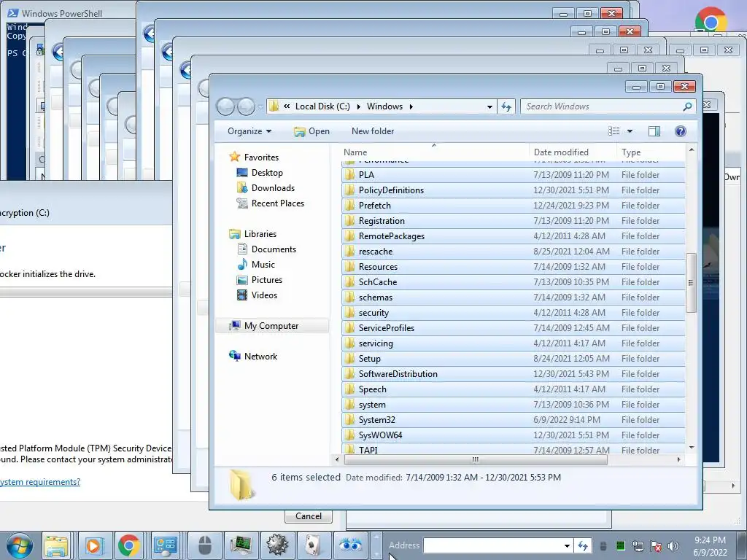Viewport: 747px width, 560px height.
Task: Click the Cancel button
Action: click(x=309, y=516)
